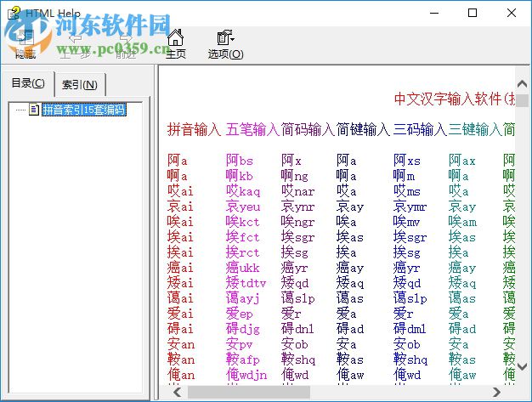The width and height of the screenshot is (532, 402).
Task: Click the entry 哎ms
Action: coord(407,191)
